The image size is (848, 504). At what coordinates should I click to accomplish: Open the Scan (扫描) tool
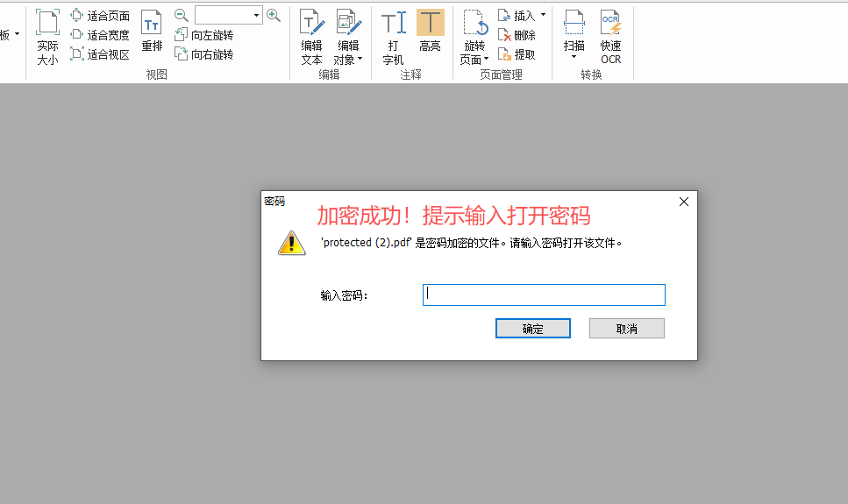pos(574,33)
